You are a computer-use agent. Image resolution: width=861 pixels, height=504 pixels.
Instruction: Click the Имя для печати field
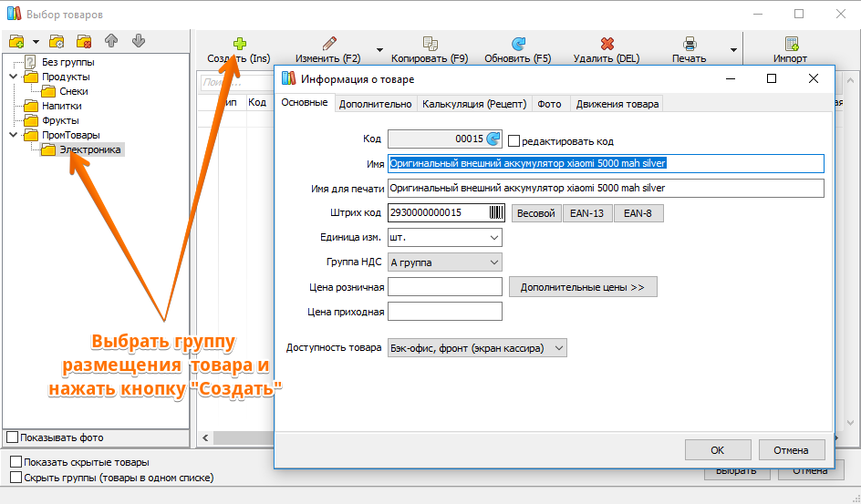coord(606,188)
